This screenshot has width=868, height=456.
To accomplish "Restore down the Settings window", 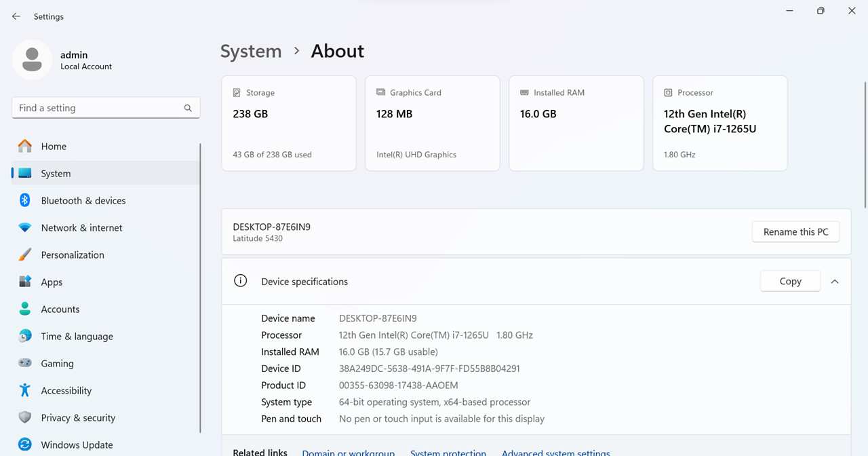I will (821, 11).
